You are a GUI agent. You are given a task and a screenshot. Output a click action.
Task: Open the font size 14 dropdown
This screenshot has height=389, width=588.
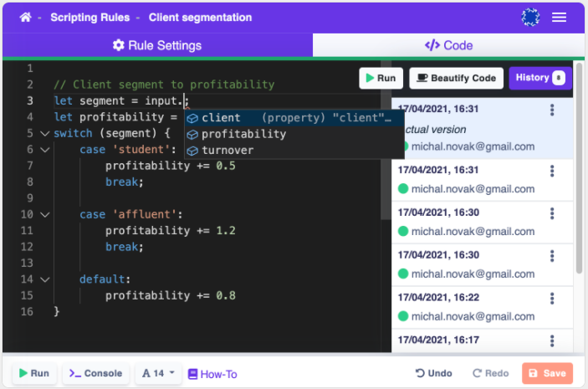tap(158, 373)
